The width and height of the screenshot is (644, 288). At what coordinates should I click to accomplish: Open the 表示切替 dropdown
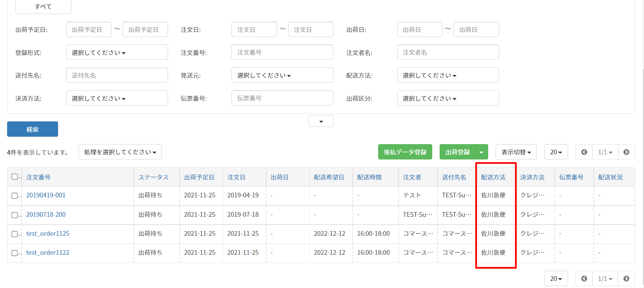coord(516,152)
